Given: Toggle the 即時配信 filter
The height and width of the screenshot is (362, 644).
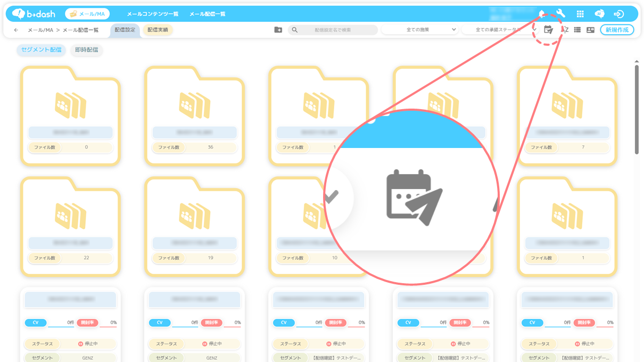Looking at the screenshot, I should 86,50.
